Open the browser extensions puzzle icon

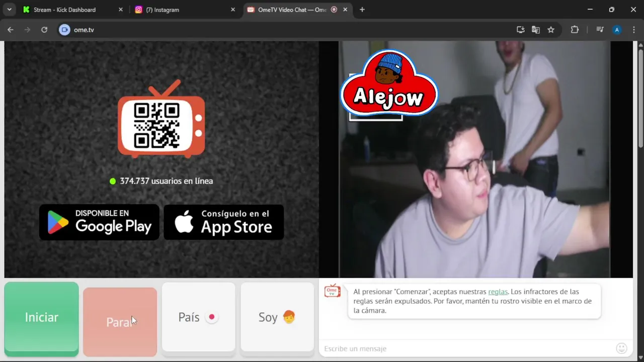point(575,30)
